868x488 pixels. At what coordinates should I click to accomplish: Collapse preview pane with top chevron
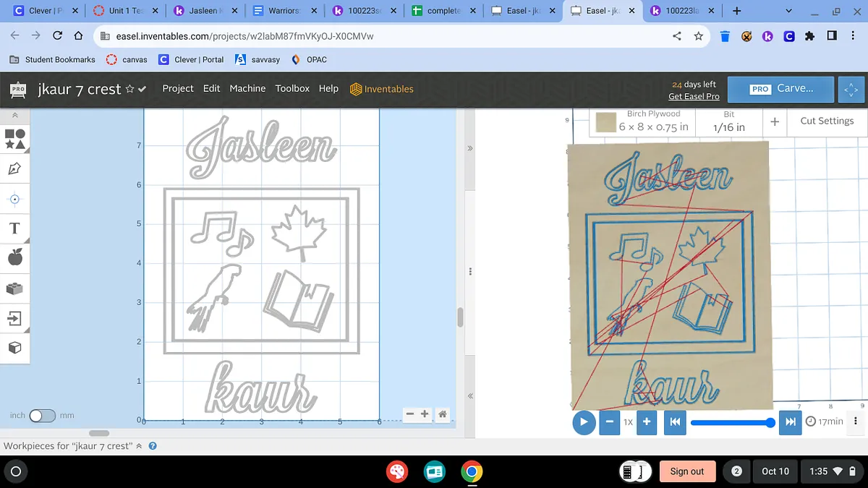click(x=470, y=147)
